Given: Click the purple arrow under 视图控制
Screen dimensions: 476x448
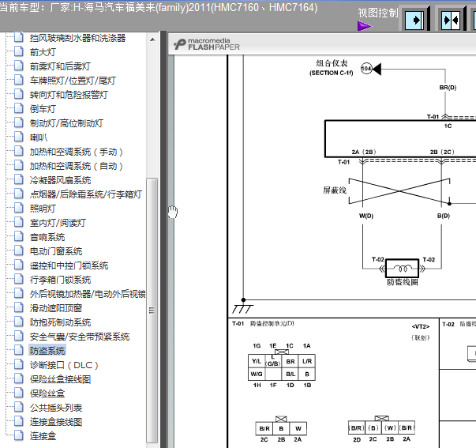Looking at the screenshot, I should point(365,26).
